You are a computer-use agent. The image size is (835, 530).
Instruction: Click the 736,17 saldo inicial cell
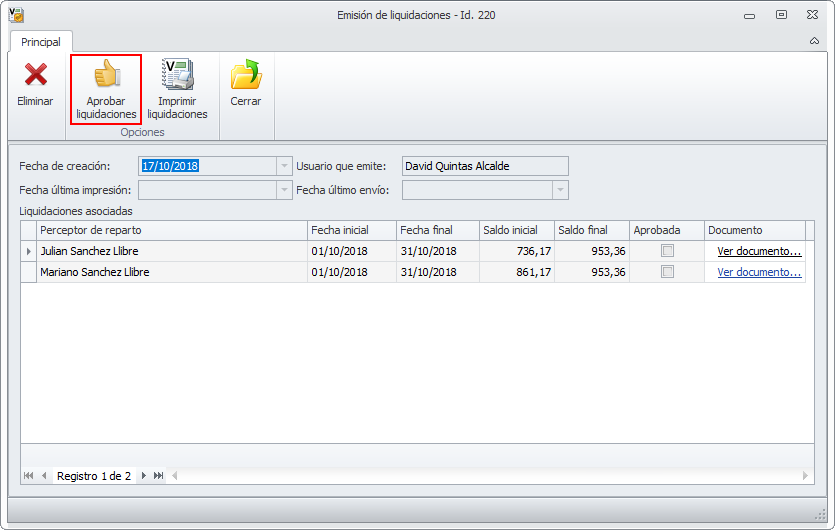[x=517, y=251]
